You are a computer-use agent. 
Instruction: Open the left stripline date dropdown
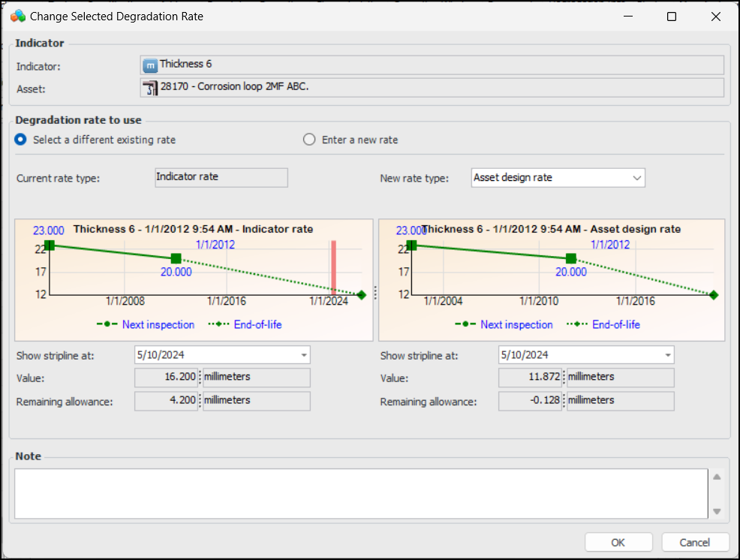pos(303,355)
